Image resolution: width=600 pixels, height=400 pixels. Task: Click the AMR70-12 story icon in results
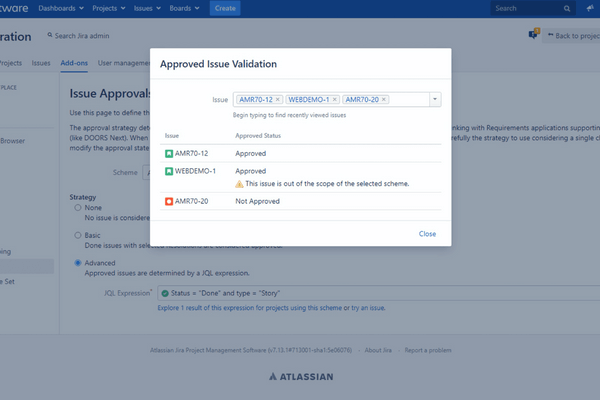coord(169,153)
